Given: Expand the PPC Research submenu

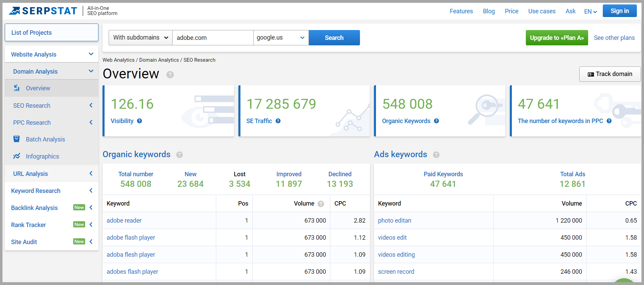Looking at the screenshot, I should click(x=91, y=122).
